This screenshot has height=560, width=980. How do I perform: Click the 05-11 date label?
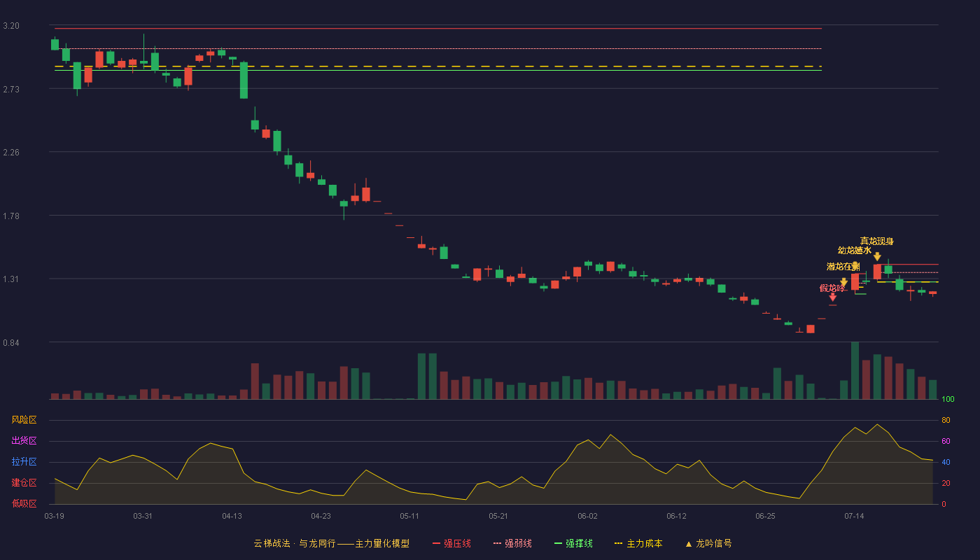click(x=409, y=516)
